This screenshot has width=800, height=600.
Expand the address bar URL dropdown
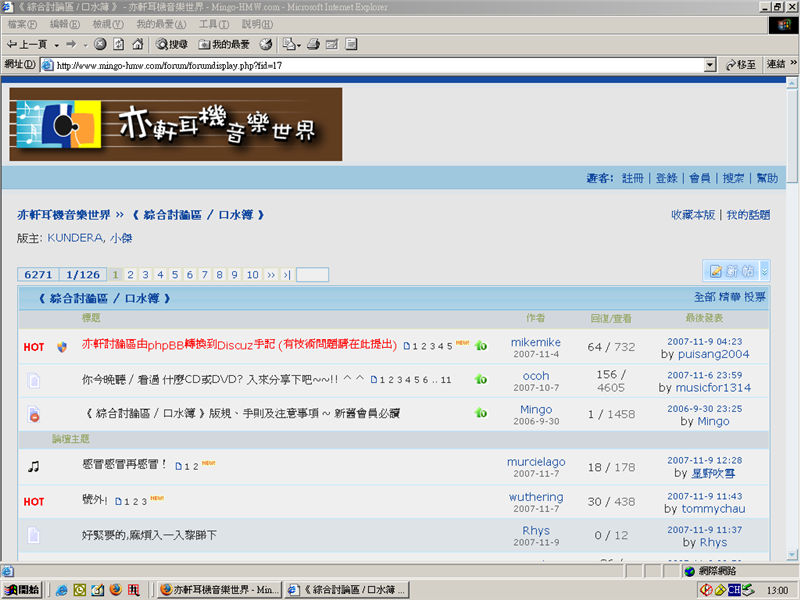(x=710, y=65)
